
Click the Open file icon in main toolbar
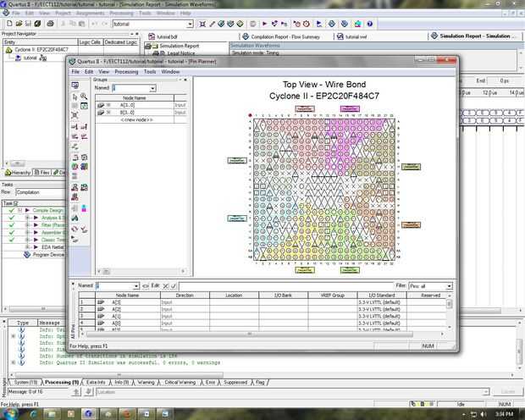pos(19,24)
